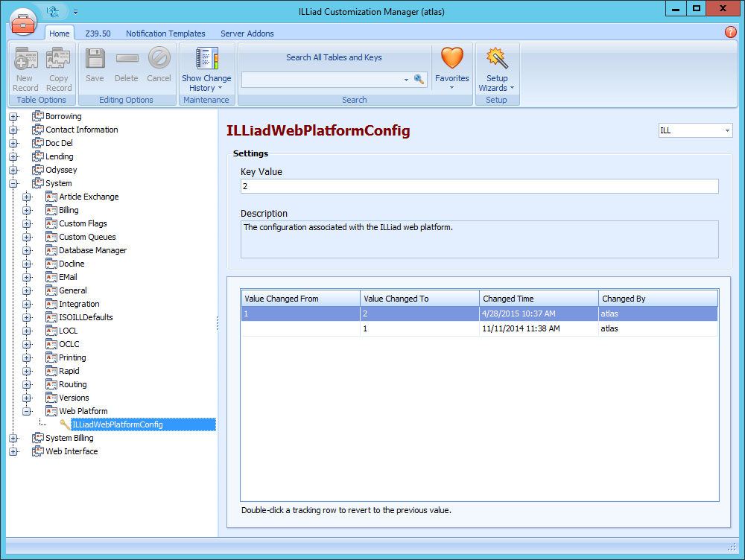Image resolution: width=745 pixels, height=560 pixels.
Task: Switch to the Z39.50 tab
Action: pos(98,33)
